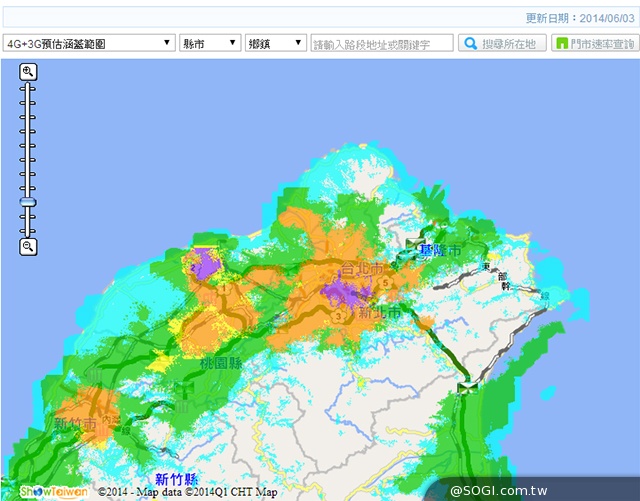Click the 基隆市 label on the map
This screenshot has height=501, width=640.
pos(438,250)
